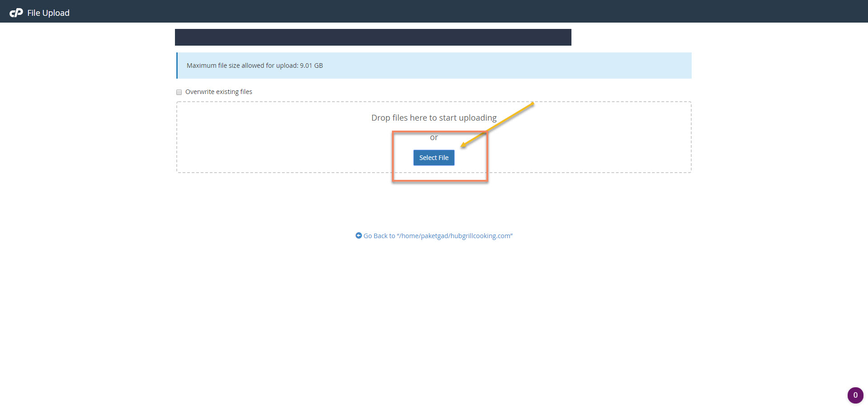
Task: Open the purple notification counter badge
Action: [855, 395]
